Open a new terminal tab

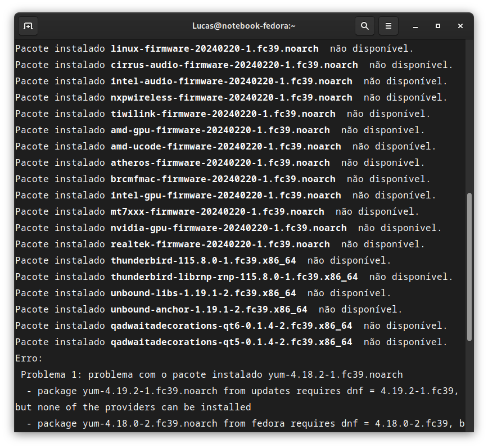pos(28,26)
